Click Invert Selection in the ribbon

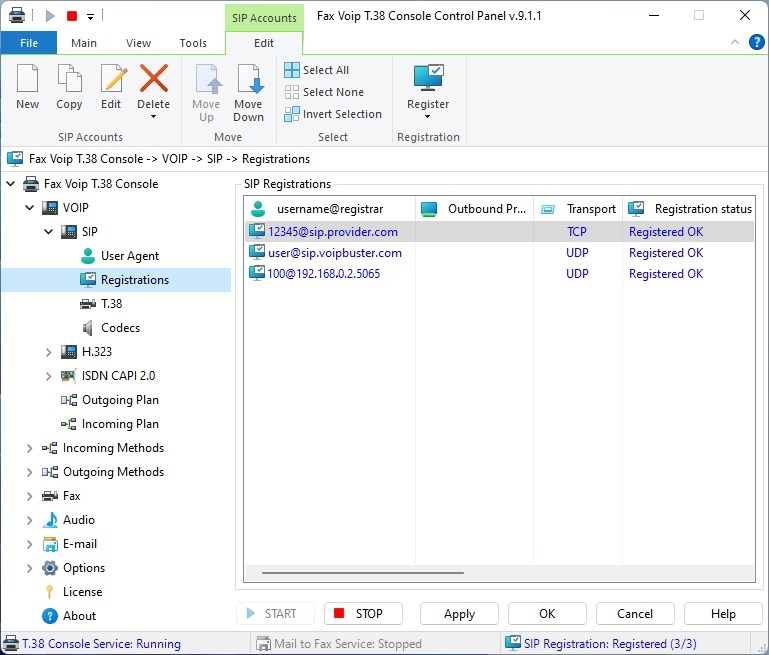pos(333,114)
